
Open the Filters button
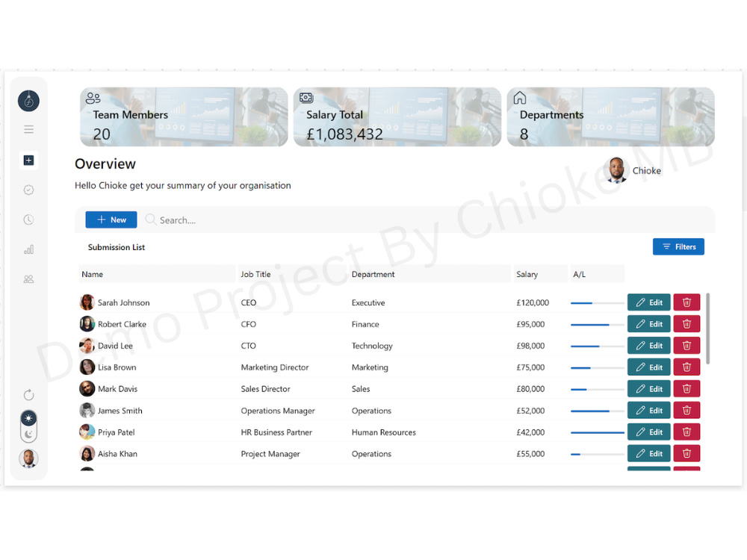pyautogui.click(x=678, y=246)
